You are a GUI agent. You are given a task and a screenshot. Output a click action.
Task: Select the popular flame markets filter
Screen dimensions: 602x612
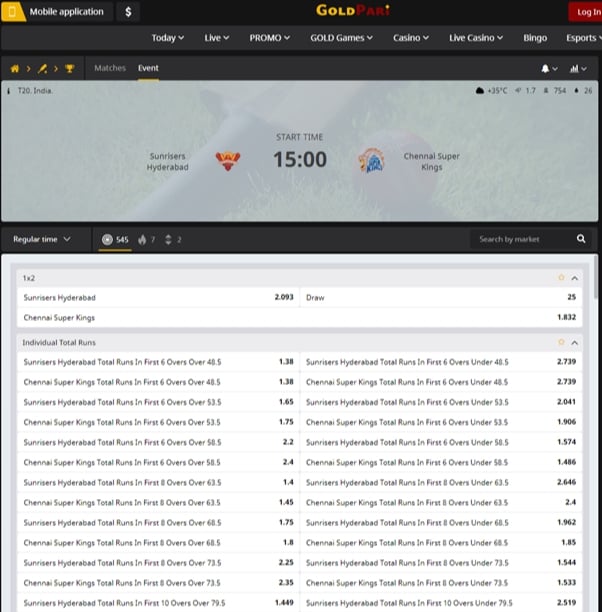tap(146, 240)
